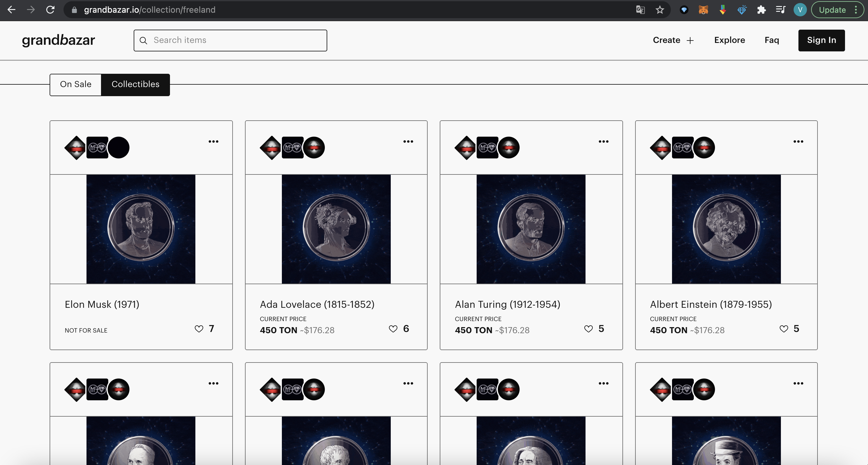Open the Elon Musk coin image
The height and width of the screenshot is (465, 868).
141,229
